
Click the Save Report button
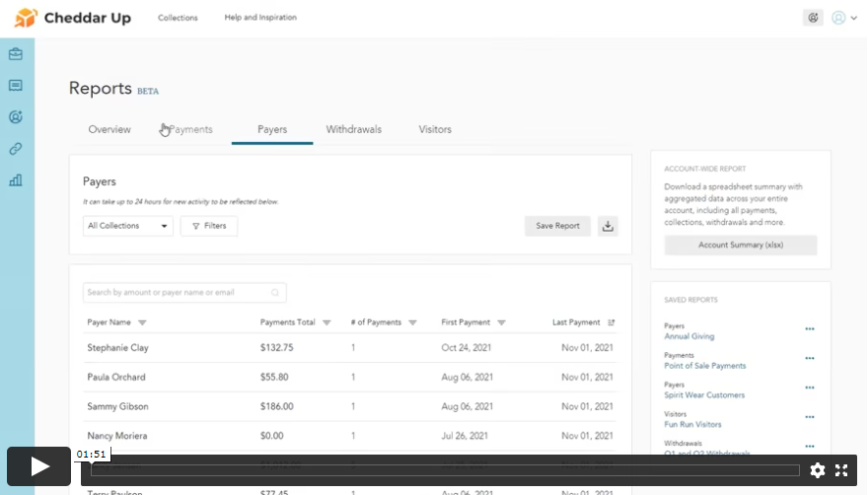pyautogui.click(x=557, y=226)
